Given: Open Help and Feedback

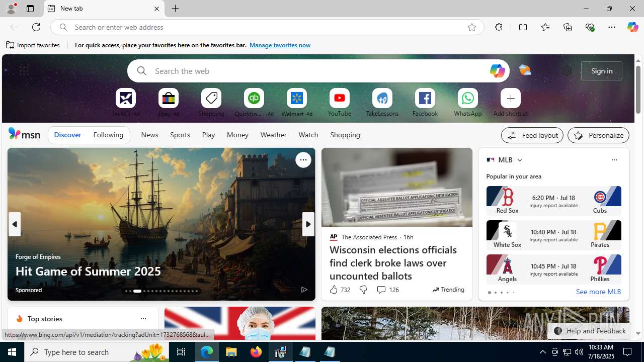Looking at the screenshot, I should pos(589,331).
